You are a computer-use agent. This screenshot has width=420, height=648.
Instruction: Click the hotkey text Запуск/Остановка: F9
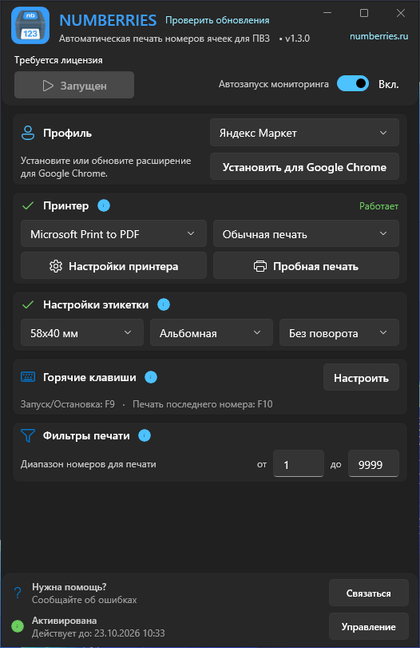coord(68,404)
